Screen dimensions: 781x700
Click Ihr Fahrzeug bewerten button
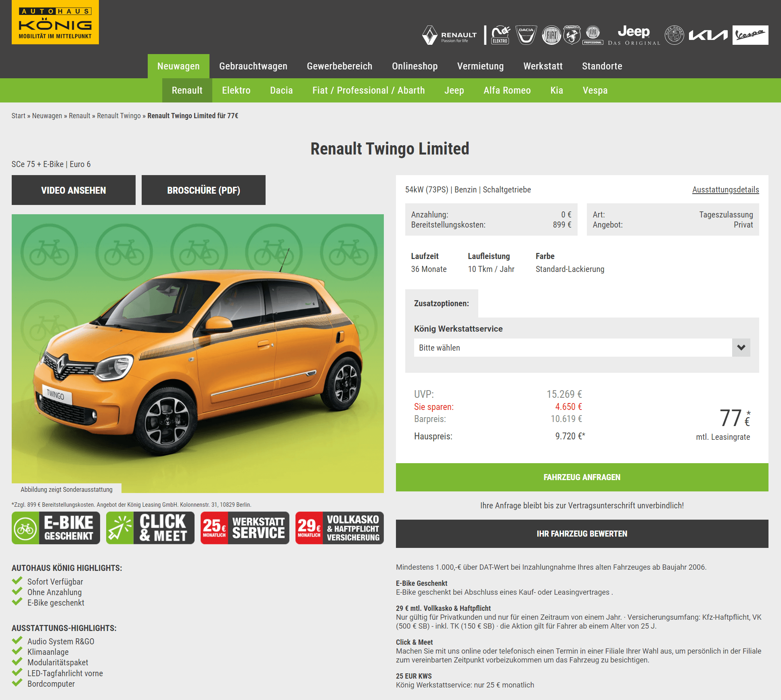[582, 534]
